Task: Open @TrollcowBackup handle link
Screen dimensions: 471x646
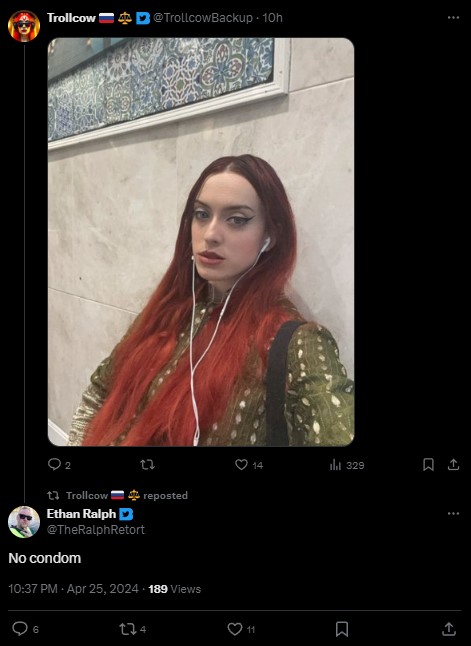Action: click(203, 18)
